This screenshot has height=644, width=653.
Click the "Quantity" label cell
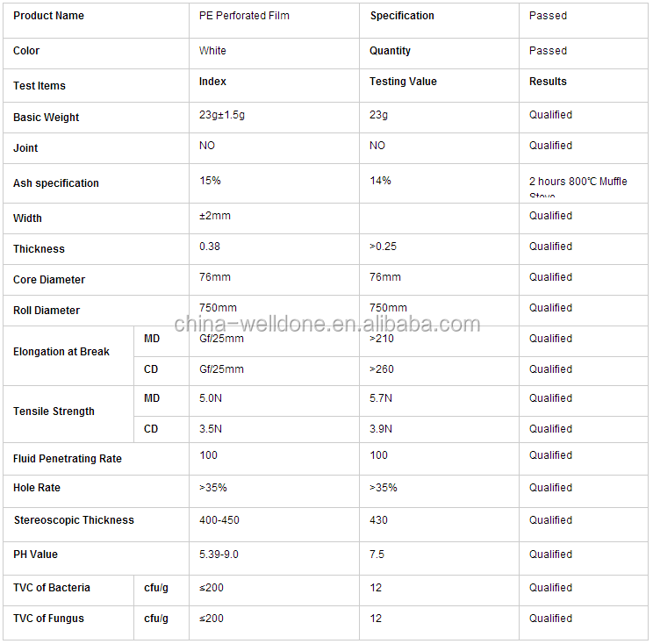[x=391, y=51]
